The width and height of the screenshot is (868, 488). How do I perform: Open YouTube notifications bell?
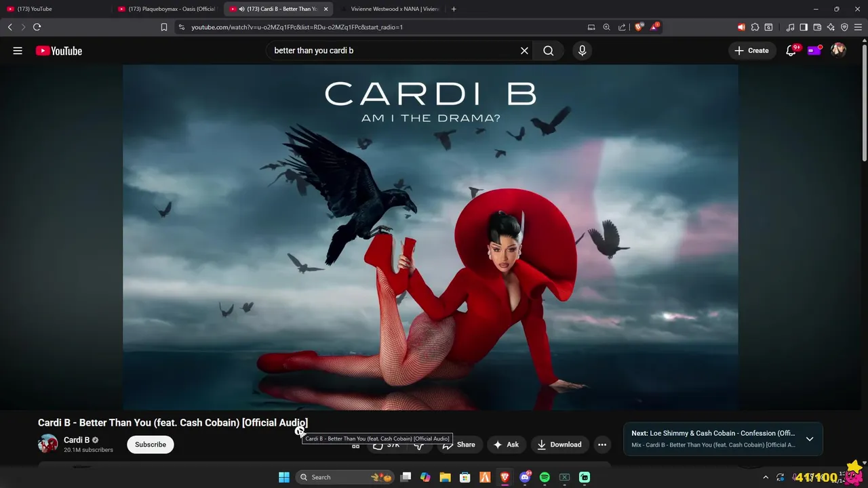pyautogui.click(x=791, y=51)
